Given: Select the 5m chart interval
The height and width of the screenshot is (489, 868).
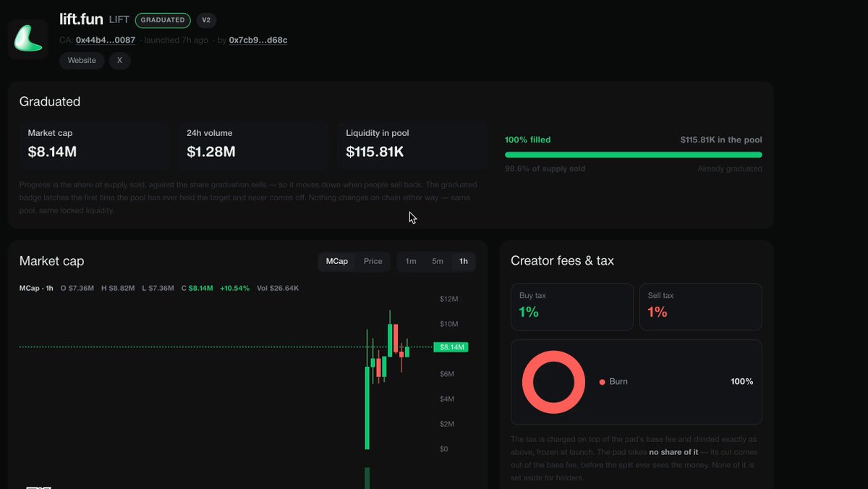Looking at the screenshot, I should coord(438,261).
